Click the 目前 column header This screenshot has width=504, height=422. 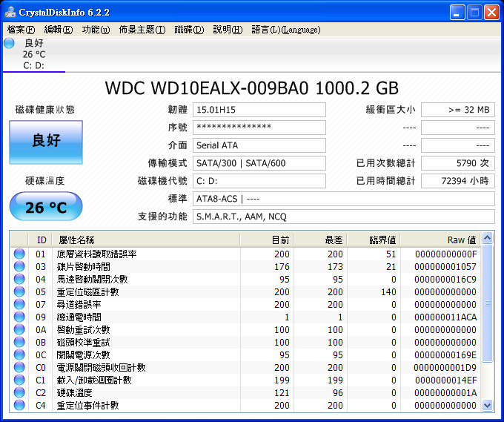click(x=267, y=240)
